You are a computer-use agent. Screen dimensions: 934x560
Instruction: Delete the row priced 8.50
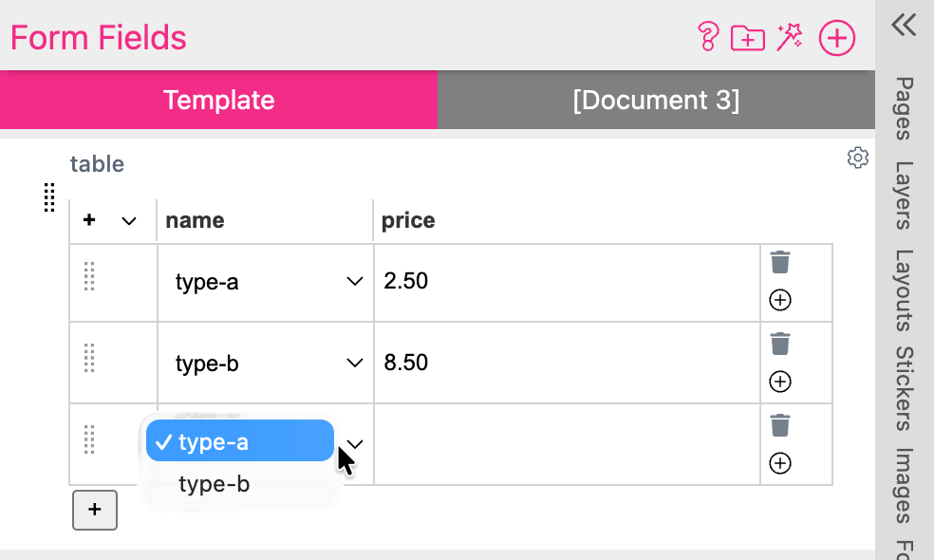(779, 344)
